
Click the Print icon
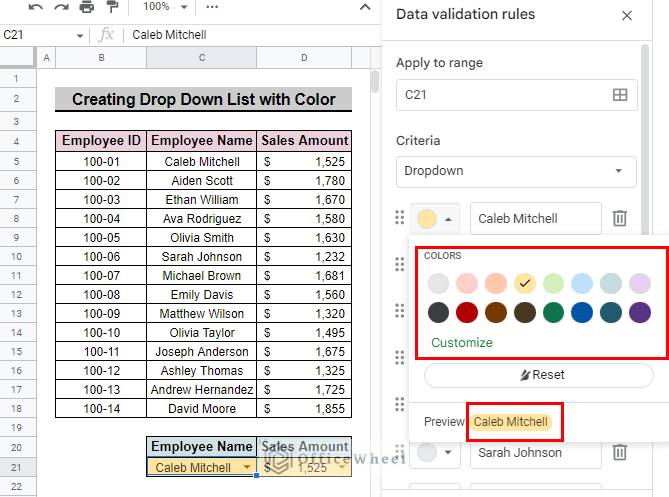[x=87, y=7]
